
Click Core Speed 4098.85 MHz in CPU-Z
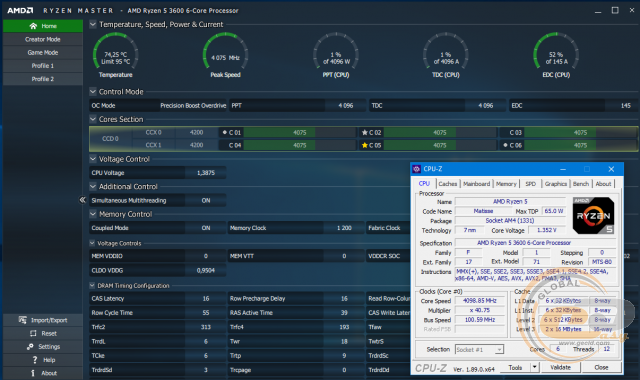pos(480,300)
